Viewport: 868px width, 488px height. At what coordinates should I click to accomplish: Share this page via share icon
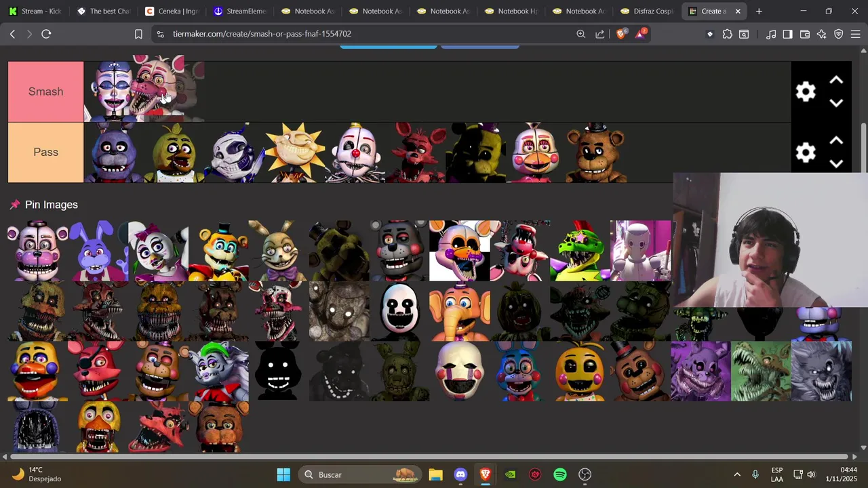point(600,34)
